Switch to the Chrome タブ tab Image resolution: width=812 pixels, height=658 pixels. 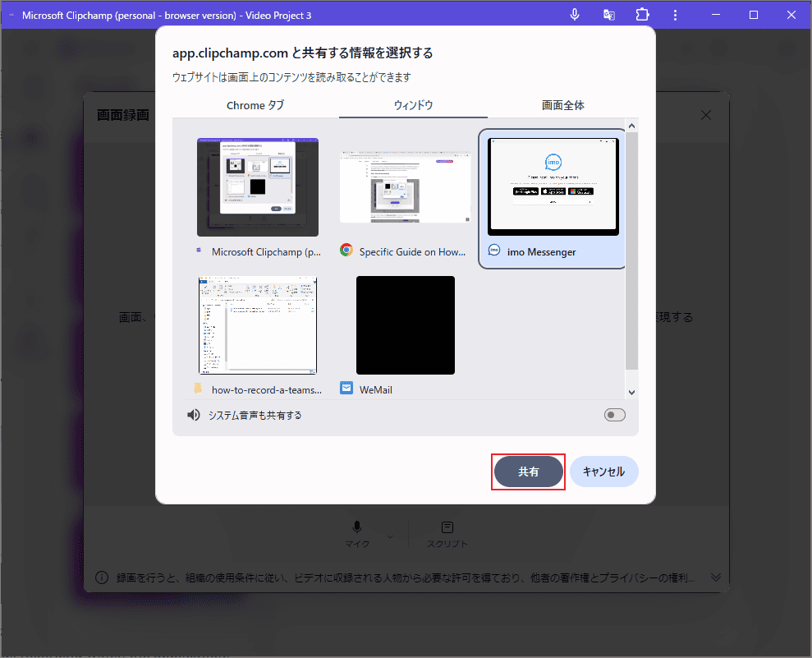[x=255, y=105]
